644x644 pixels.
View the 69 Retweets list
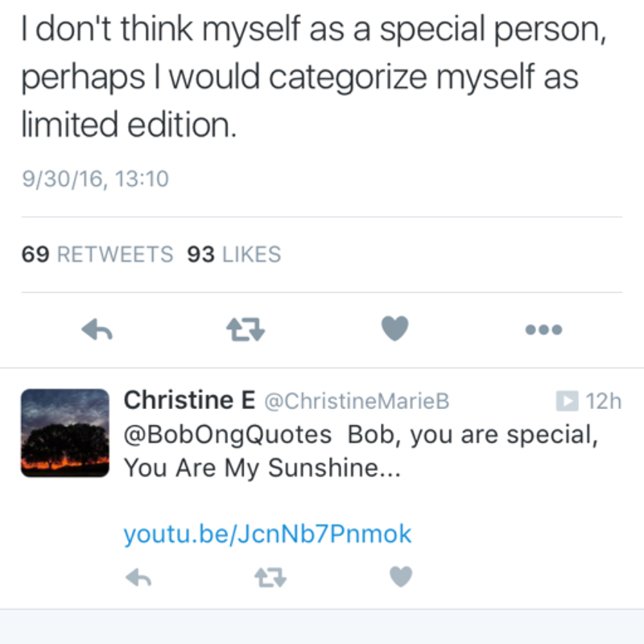[97, 255]
